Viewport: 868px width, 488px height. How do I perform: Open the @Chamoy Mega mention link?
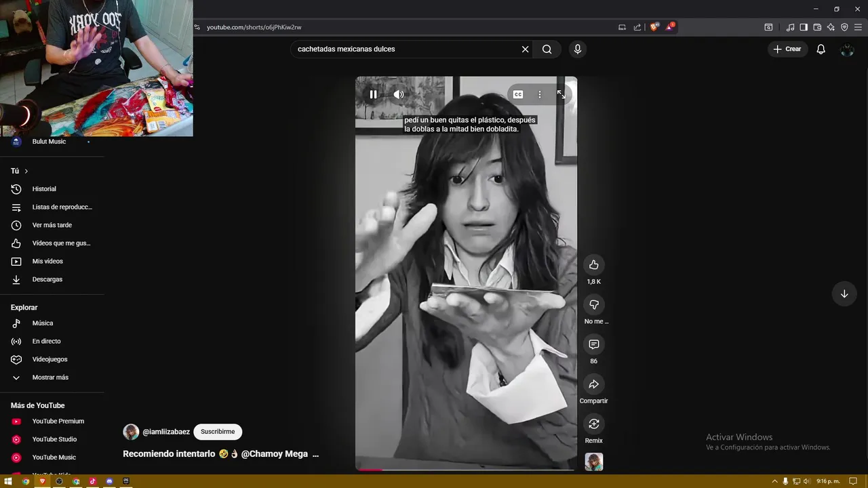tap(275, 454)
